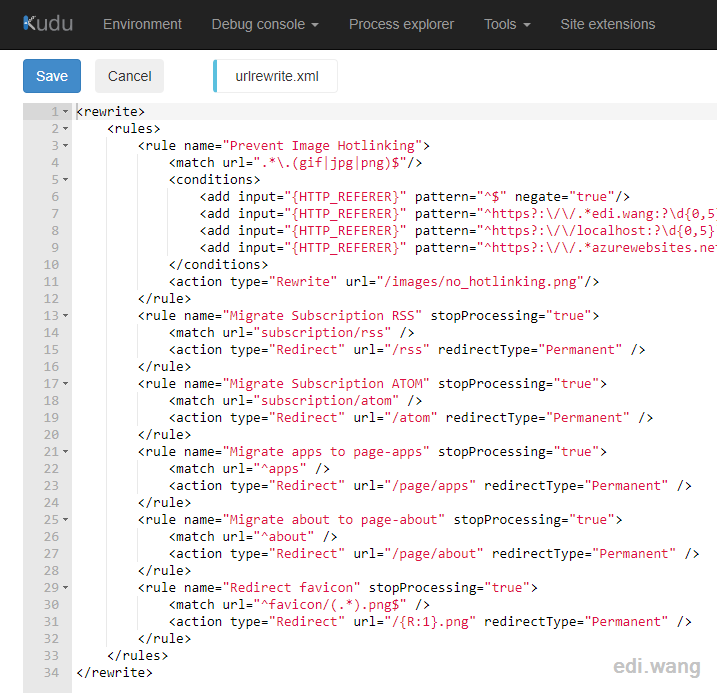Fold the conditions block on line 5
The image size is (717, 693).
(x=65, y=180)
